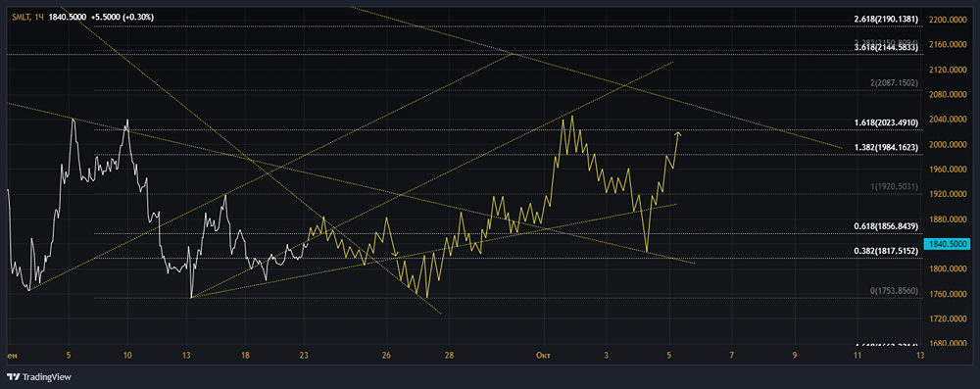Open the TradingView logo link

coord(39,376)
